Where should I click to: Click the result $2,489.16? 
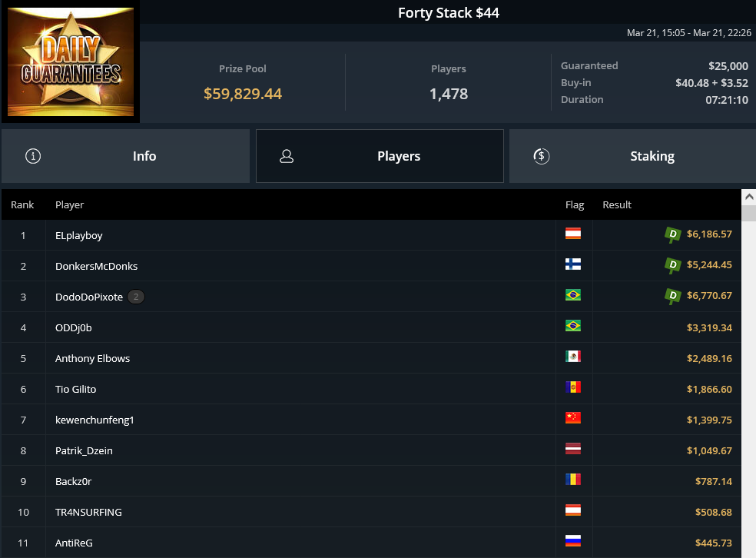pos(709,358)
